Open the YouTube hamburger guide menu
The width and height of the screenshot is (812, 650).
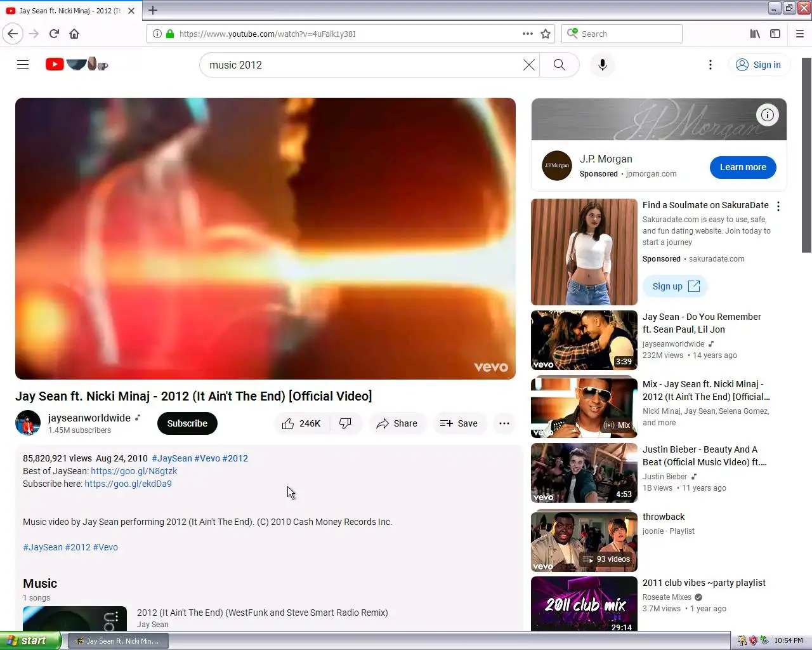[23, 65]
